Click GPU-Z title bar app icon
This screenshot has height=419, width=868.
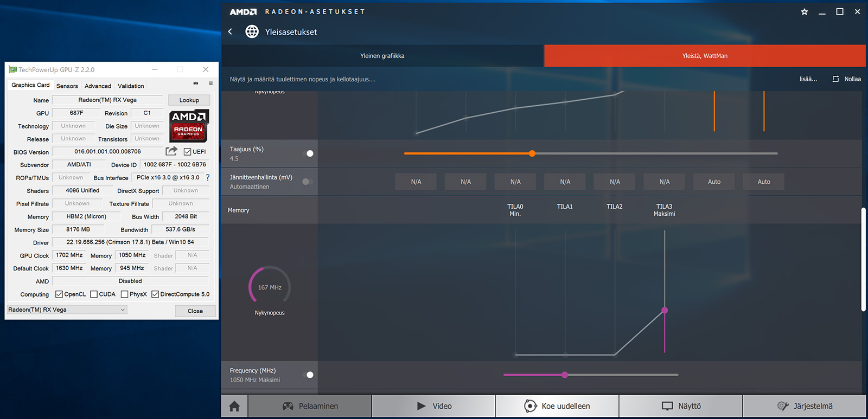12,69
